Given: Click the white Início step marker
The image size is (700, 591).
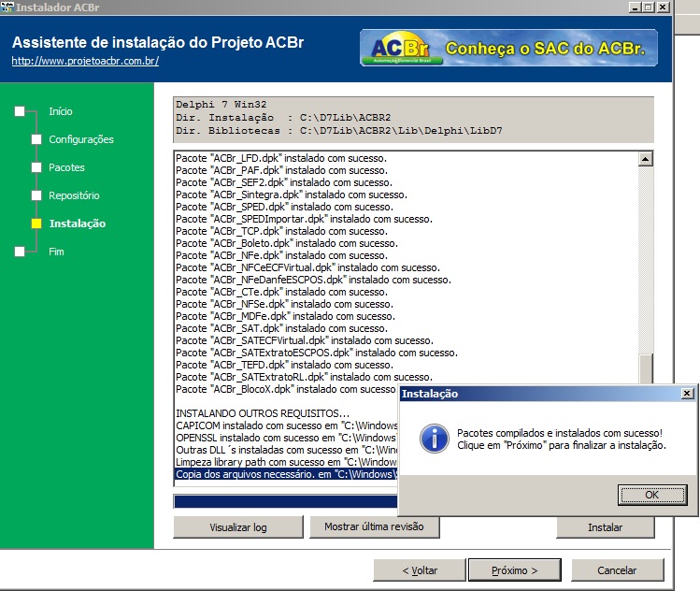Looking at the screenshot, I should tap(20, 111).
